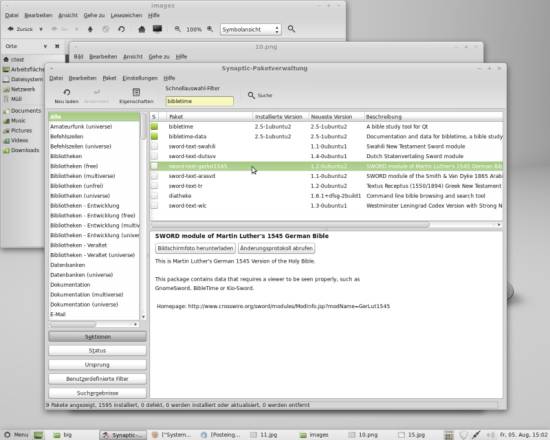
Task: Open Dateisystem in the images sidebar
Action: pos(23,79)
